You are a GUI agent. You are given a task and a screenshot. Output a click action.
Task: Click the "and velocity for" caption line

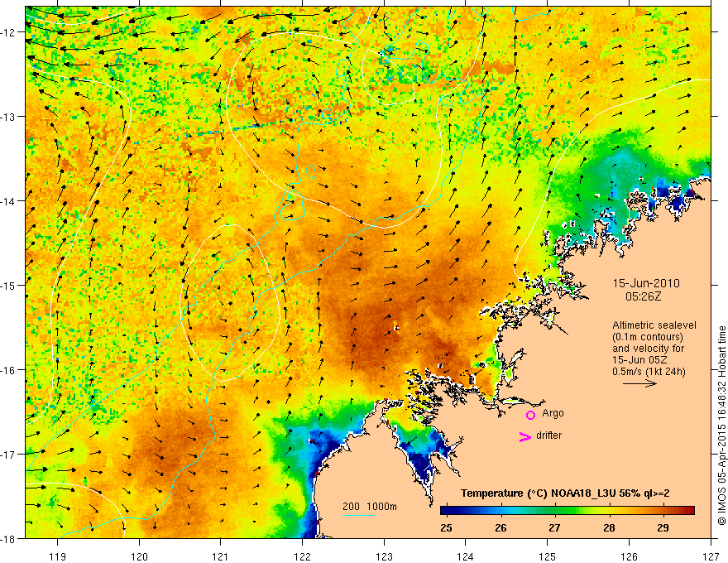649,349
